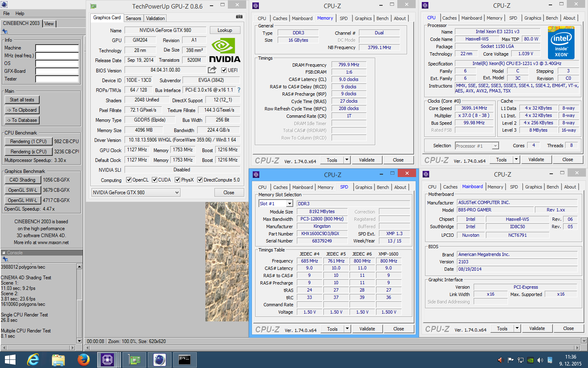
Task: Click the BIOS share/export icon in GPU-Z
Action: click(x=212, y=70)
